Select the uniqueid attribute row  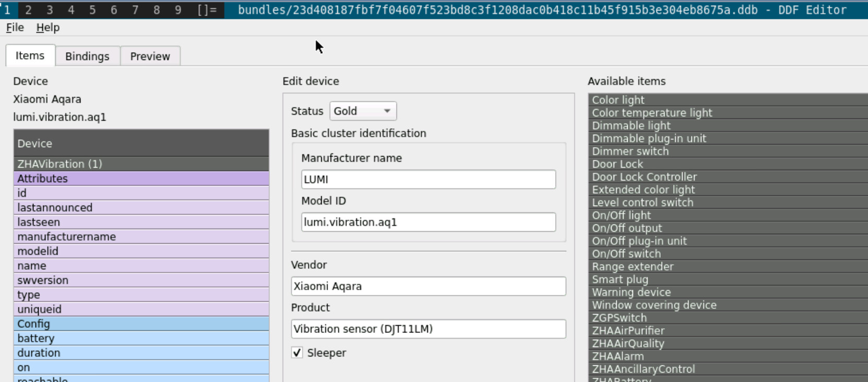click(x=142, y=309)
